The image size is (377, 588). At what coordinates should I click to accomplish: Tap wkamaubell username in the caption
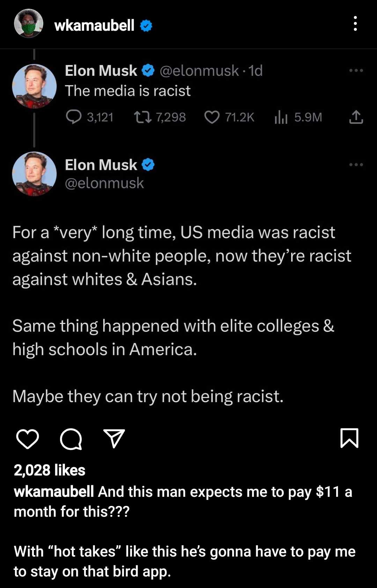coord(54,492)
